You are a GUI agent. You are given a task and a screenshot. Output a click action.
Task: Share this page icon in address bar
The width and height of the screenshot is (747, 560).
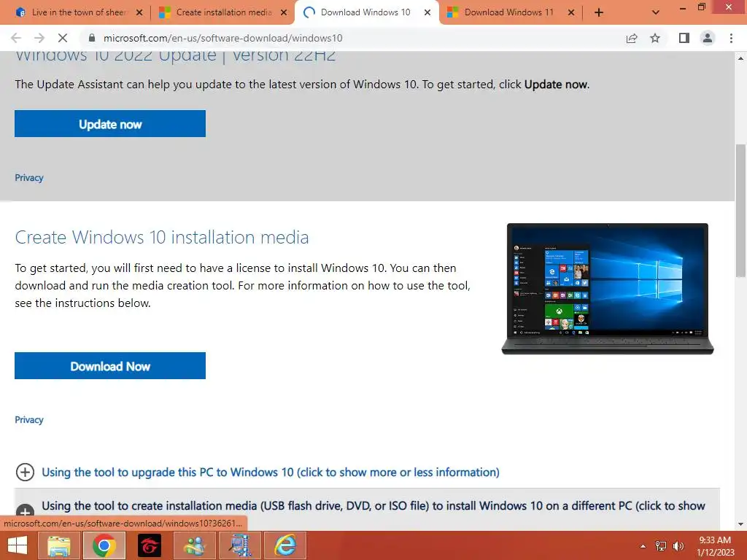(x=632, y=38)
